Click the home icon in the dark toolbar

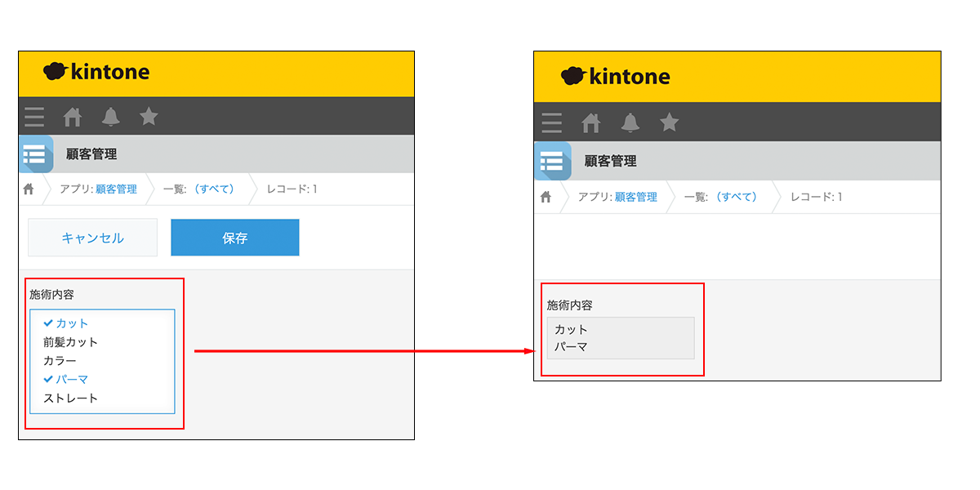72,116
